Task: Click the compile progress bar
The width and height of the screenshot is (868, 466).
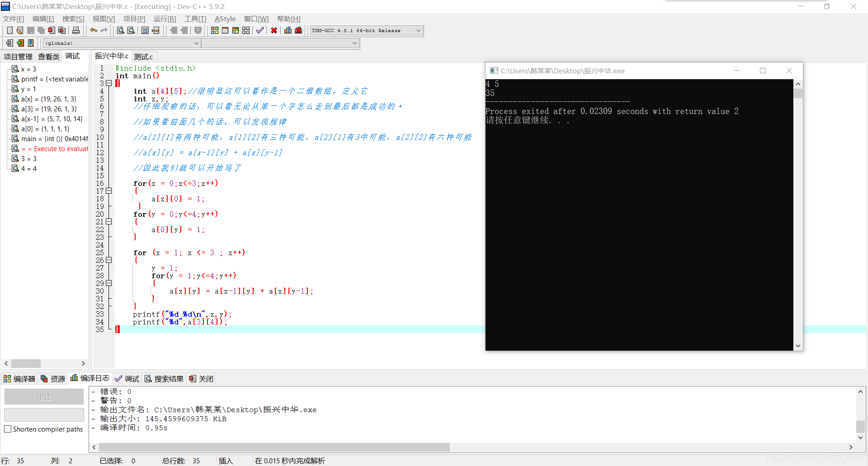Action: point(44,415)
